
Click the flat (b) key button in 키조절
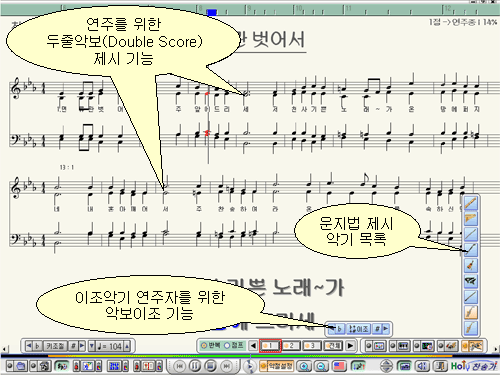click(37, 346)
